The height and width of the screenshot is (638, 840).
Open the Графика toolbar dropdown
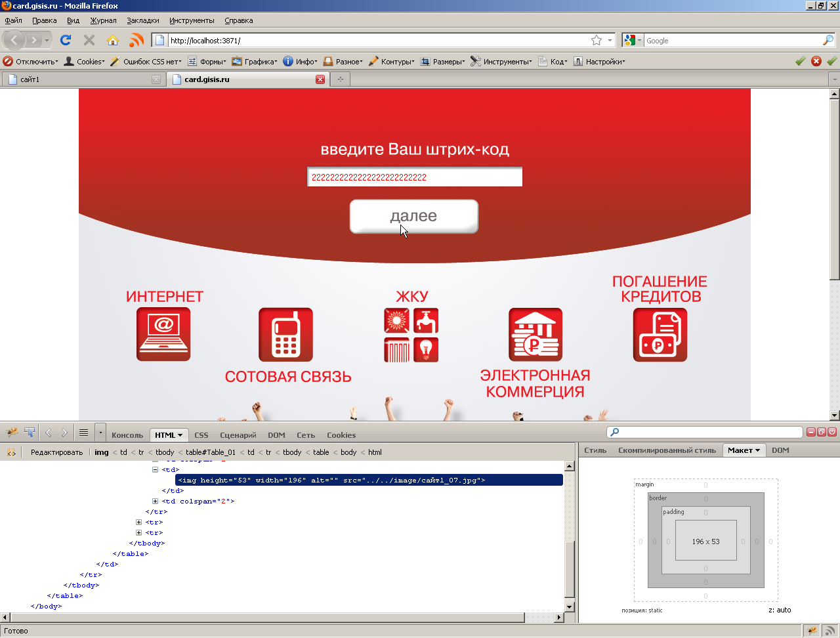click(x=255, y=61)
